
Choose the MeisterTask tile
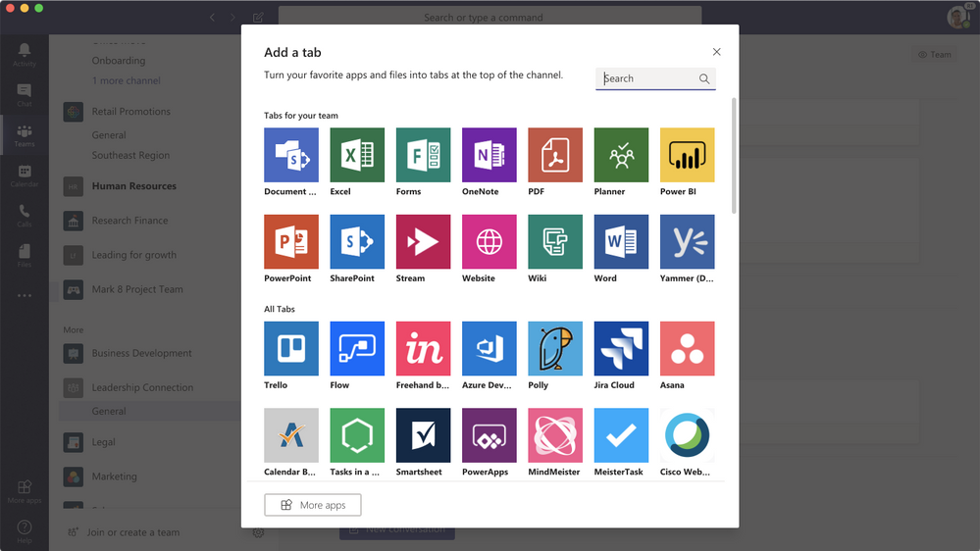(x=621, y=435)
